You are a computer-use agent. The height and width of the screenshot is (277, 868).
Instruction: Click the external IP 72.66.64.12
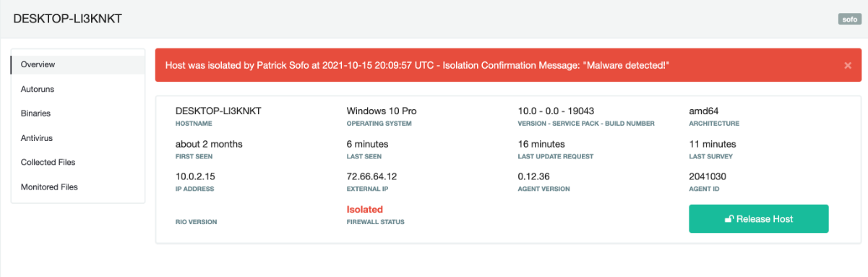372,176
